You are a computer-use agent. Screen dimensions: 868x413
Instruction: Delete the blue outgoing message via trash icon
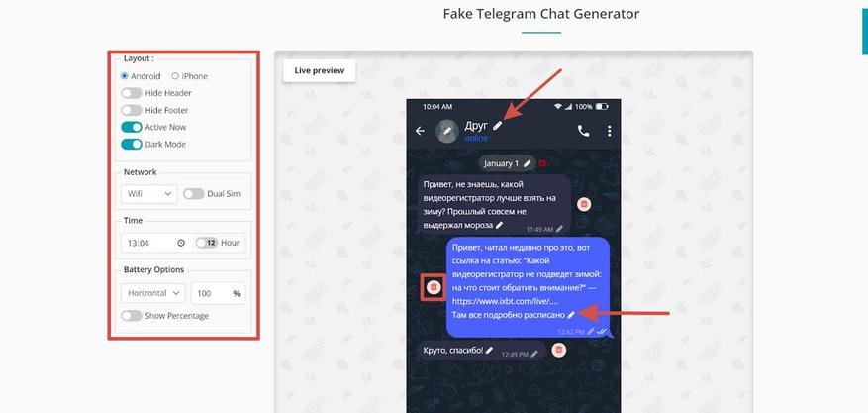coord(434,287)
